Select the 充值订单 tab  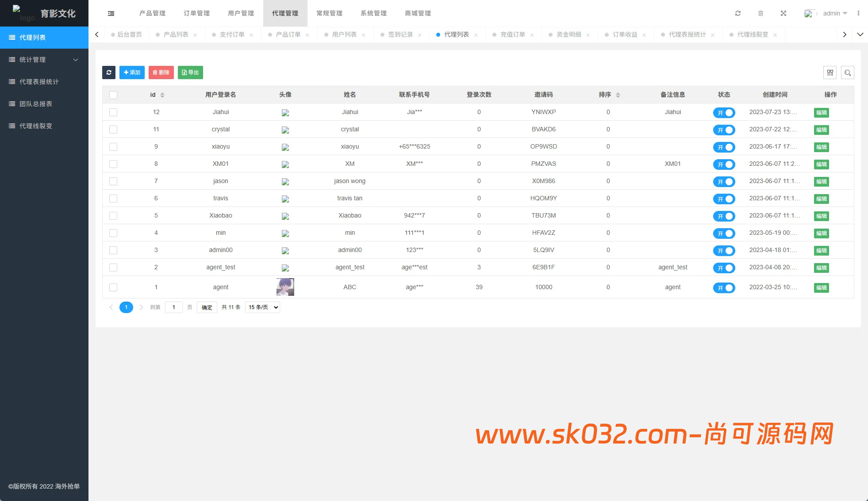point(513,34)
